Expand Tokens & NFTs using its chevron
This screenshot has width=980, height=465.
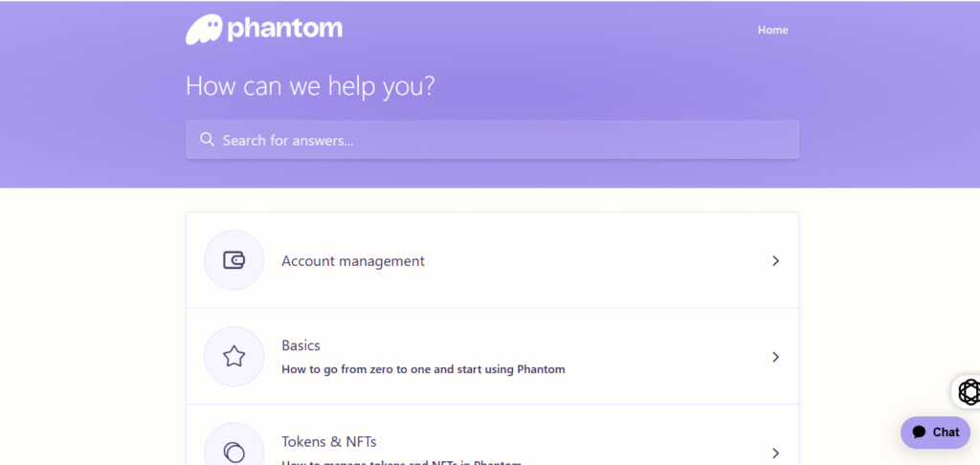click(x=775, y=454)
